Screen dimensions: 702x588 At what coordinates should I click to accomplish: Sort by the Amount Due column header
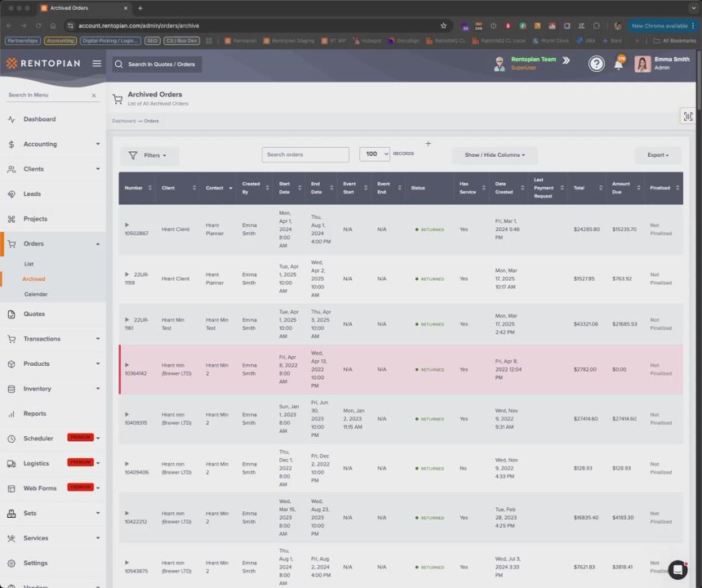[625, 188]
